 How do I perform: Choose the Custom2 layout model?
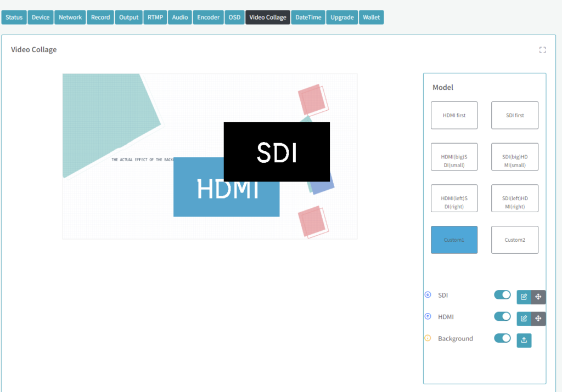click(514, 240)
